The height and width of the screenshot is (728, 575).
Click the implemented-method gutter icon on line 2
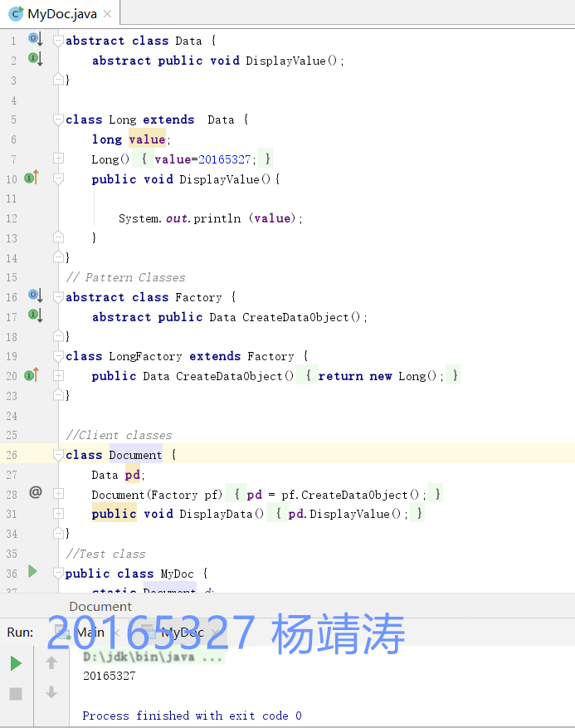[36, 59]
